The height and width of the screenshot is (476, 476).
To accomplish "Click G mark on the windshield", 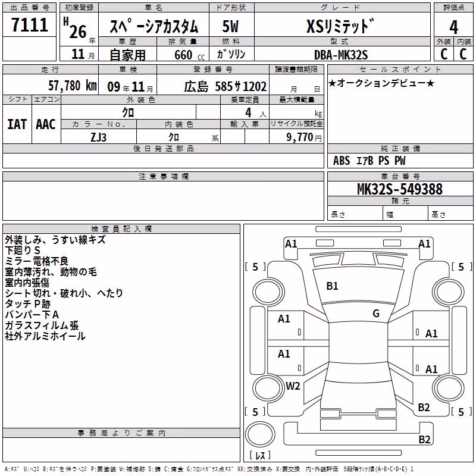I will (376, 314).
